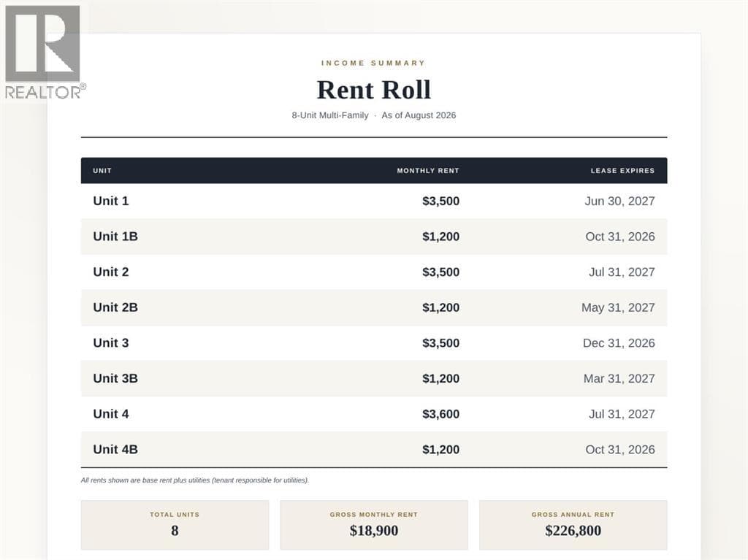Click Unit 1 lease date Jun 30, 2027

tap(619, 201)
